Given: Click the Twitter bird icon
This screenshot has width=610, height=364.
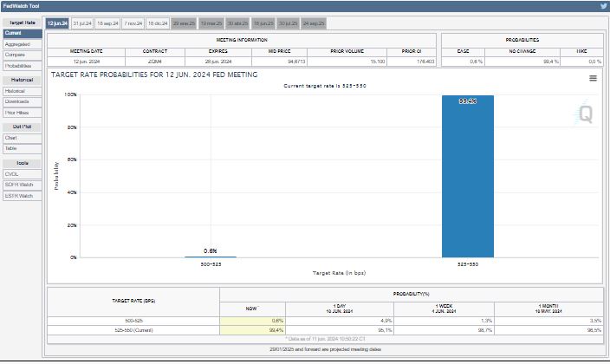Looking at the screenshot, I should (x=603, y=5).
